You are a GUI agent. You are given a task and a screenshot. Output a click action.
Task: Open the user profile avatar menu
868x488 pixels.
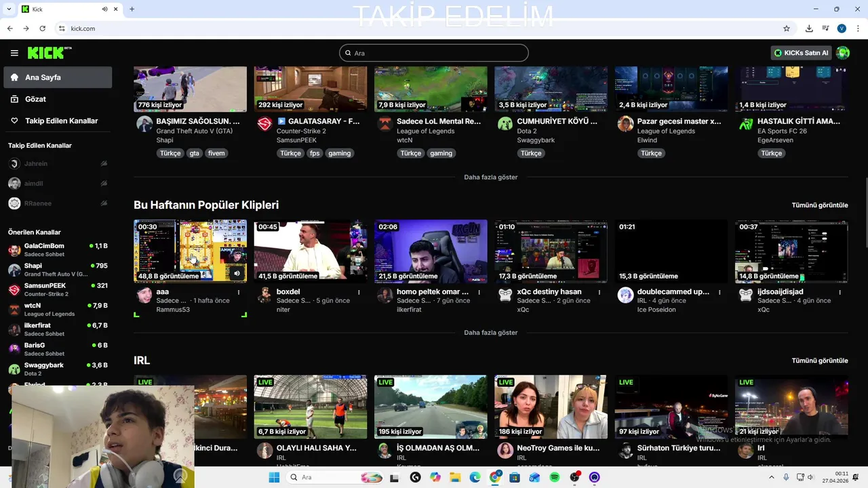click(843, 53)
